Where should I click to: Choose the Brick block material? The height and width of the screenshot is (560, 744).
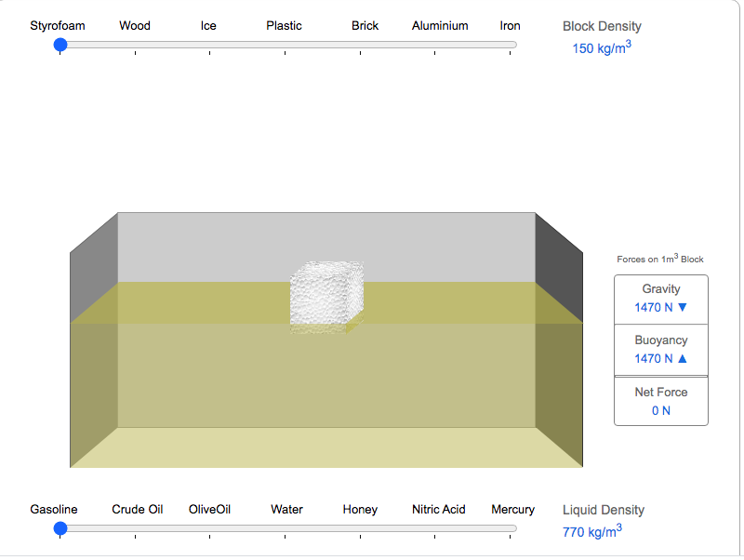click(x=365, y=26)
